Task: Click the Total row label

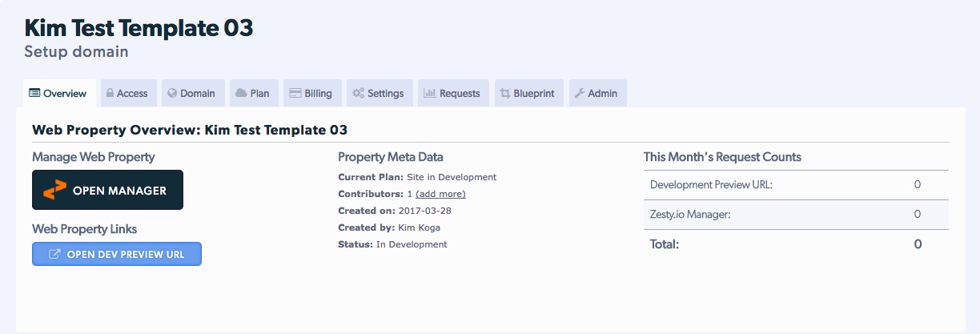Action: click(x=665, y=243)
